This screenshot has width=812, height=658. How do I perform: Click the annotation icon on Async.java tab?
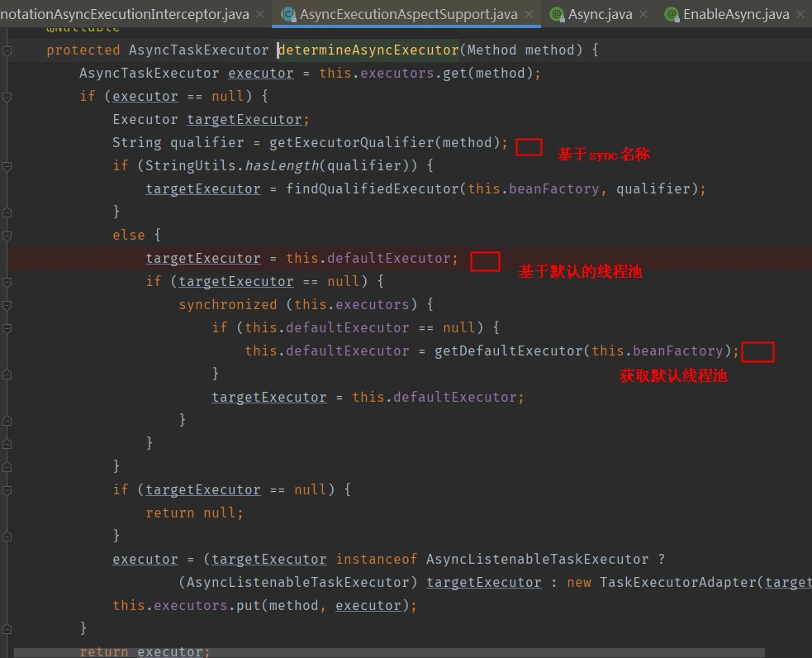[557, 14]
